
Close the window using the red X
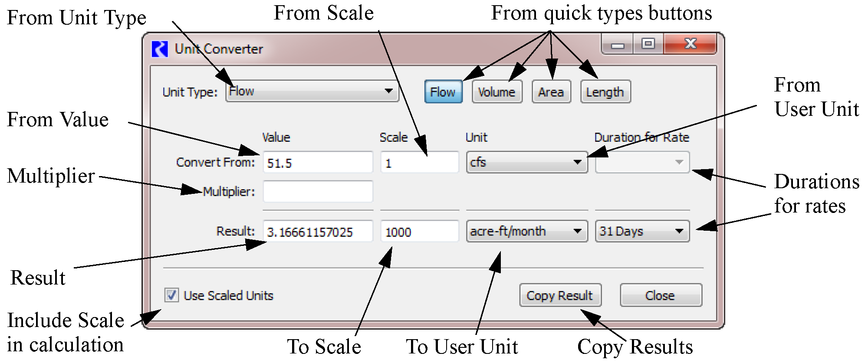[x=690, y=44]
